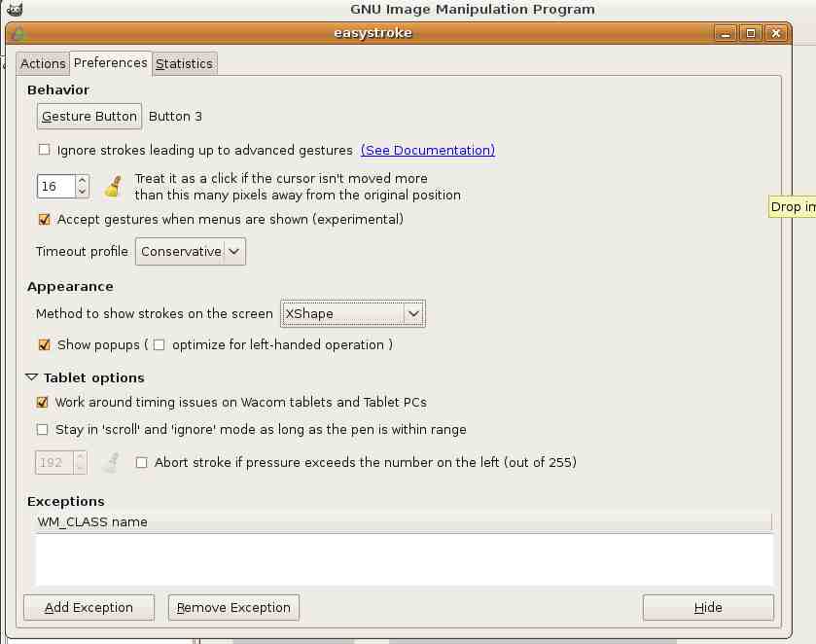The height and width of the screenshot is (644, 816).
Task: Click the broom icon beside the pixel threshold
Action: 114,187
